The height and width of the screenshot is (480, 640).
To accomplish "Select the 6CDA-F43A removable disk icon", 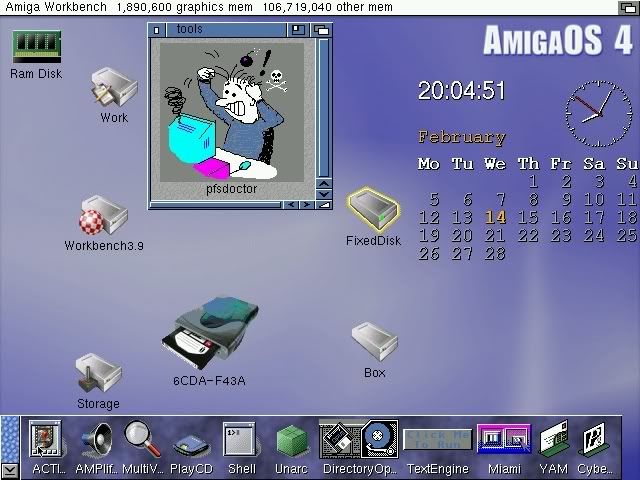I will [210, 333].
